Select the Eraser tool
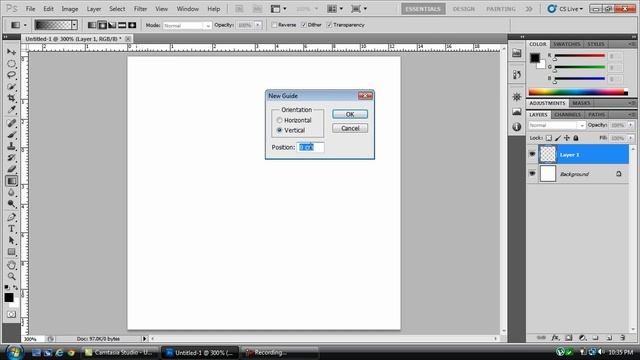Screen dimensions: 640x360 point(11,169)
